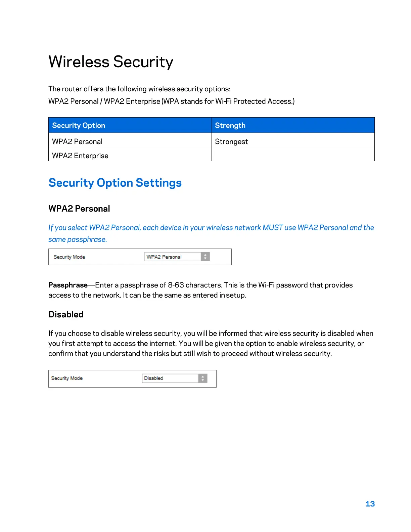The width and height of the screenshot is (411, 532).
Task: Click the Wireless Security page title
Action: [x=111, y=62]
